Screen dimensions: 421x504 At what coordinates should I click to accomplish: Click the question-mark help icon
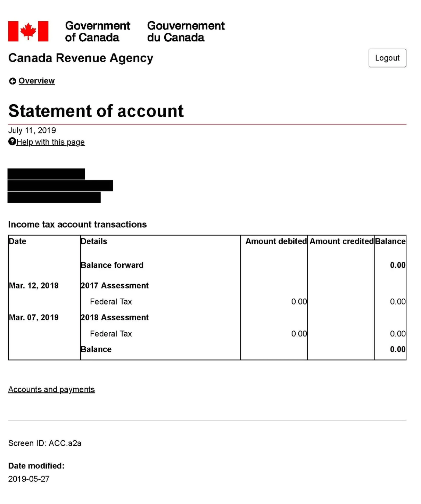[12, 142]
